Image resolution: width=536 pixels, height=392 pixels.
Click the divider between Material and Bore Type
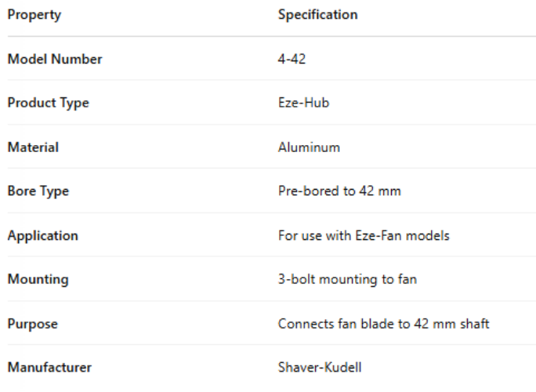[268, 169]
